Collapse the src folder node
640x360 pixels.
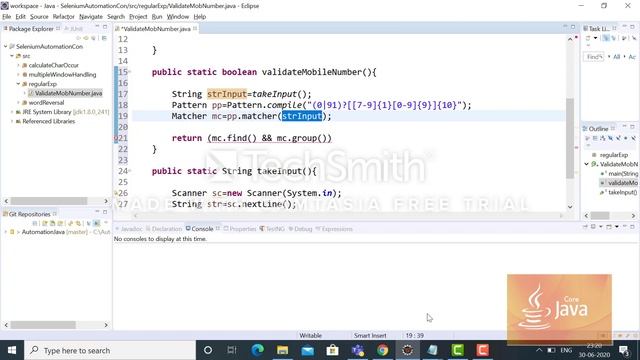pyautogui.click(x=12, y=56)
